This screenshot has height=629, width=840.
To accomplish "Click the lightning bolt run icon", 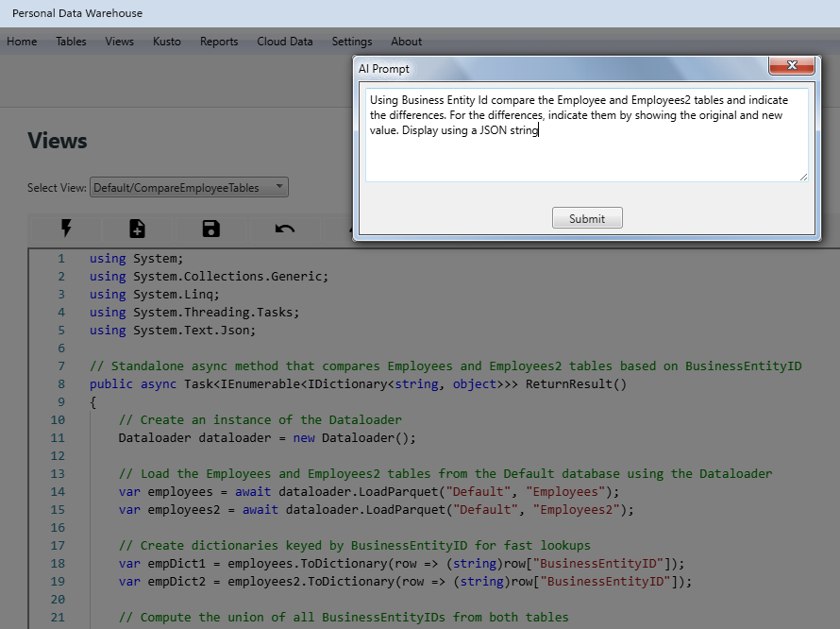I will click(66, 228).
